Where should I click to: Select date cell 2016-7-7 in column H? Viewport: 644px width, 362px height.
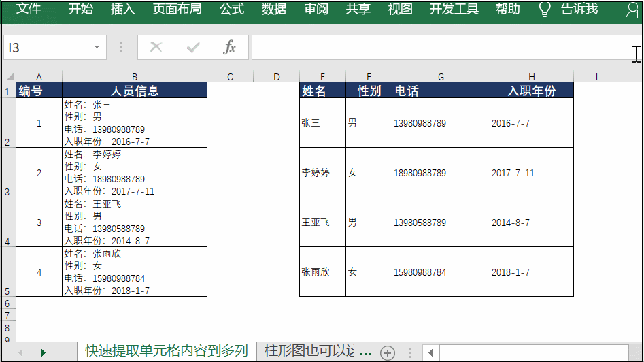532,123
